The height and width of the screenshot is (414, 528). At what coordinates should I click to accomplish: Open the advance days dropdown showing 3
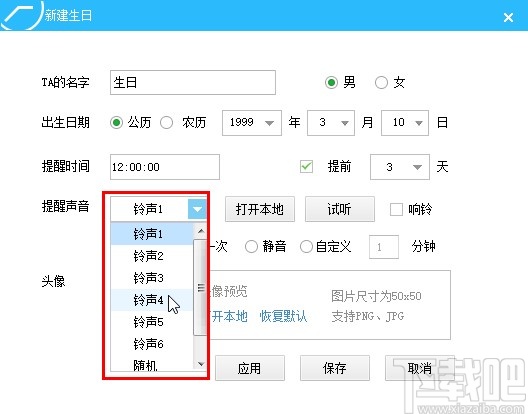click(400, 167)
